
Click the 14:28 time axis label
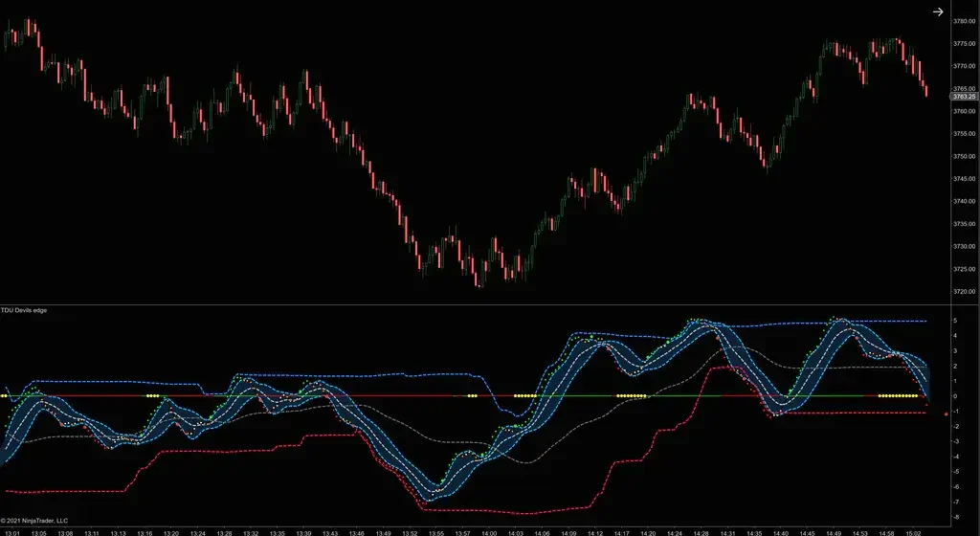(701, 533)
